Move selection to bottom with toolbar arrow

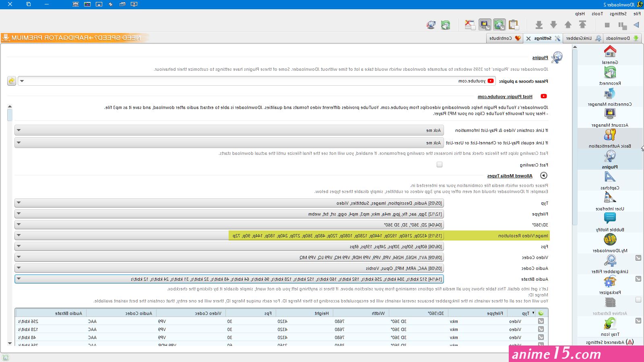point(539,25)
